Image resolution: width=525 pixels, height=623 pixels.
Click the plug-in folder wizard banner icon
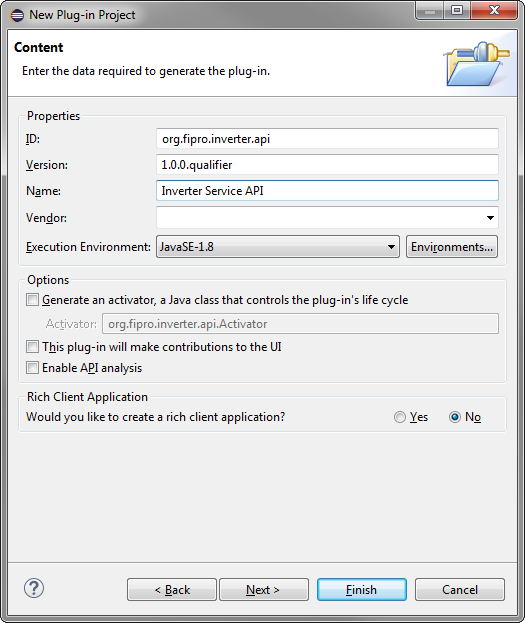[x=477, y=64]
